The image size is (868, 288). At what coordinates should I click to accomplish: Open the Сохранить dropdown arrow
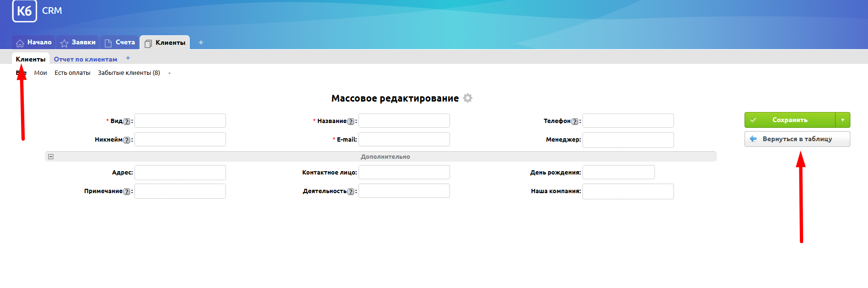tap(842, 120)
